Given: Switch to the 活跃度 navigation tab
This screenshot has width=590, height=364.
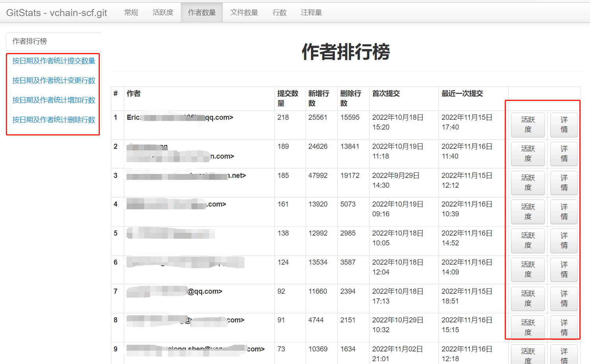Looking at the screenshot, I should (163, 13).
